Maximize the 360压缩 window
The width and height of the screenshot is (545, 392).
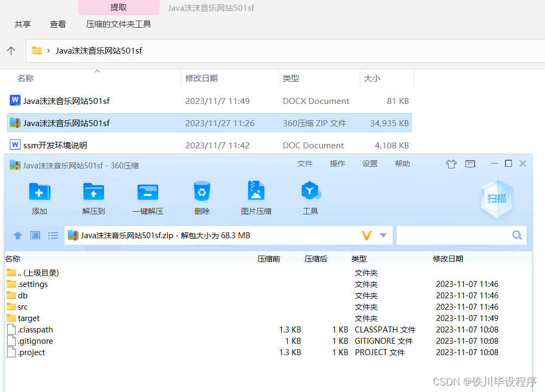(509, 164)
